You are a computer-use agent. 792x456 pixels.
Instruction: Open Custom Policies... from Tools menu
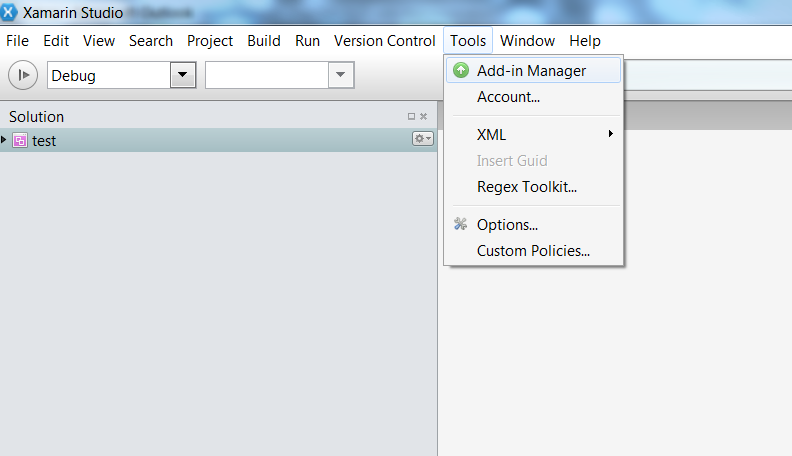tap(533, 251)
